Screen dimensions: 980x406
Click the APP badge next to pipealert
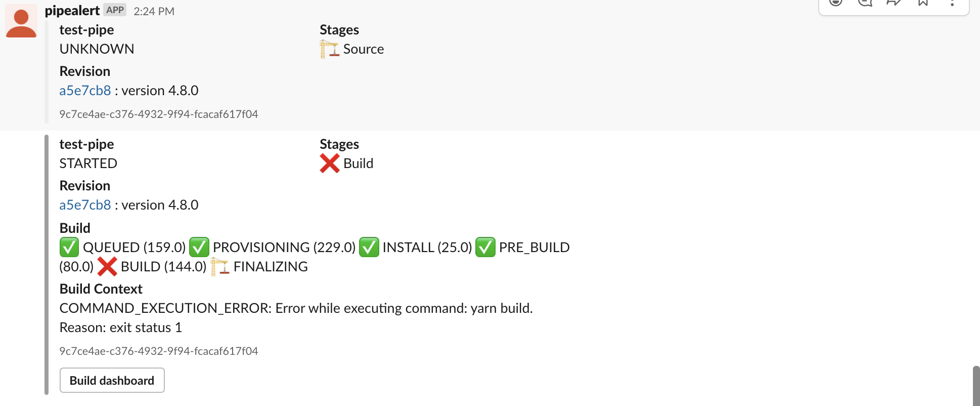[x=116, y=10]
